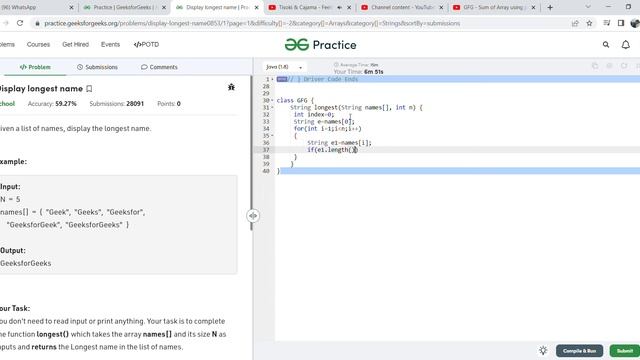Screen dimensions: 640x360
Task: Close the Channel content YouTube tab
Action: click(x=441, y=7)
